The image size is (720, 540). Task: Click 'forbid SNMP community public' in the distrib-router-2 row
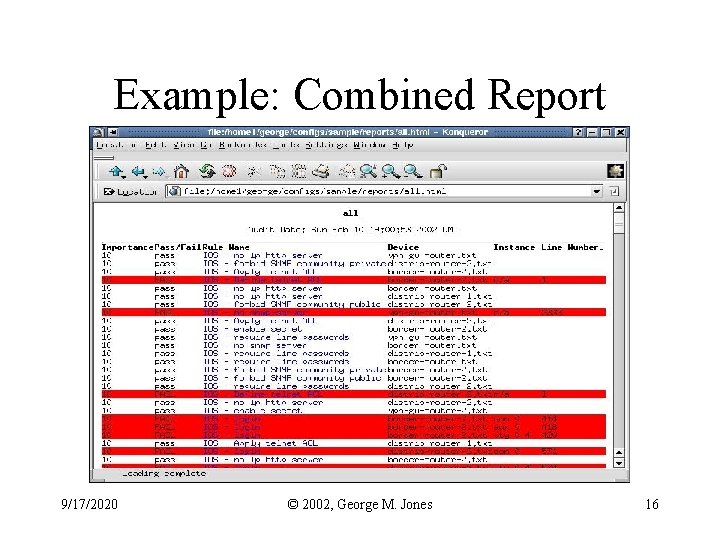307,304
